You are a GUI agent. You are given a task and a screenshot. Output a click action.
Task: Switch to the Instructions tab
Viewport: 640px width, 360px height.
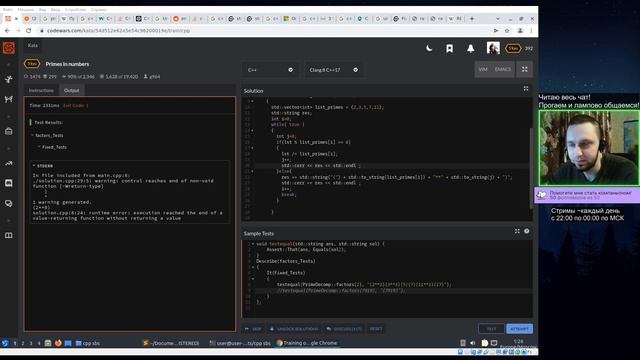click(x=41, y=90)
